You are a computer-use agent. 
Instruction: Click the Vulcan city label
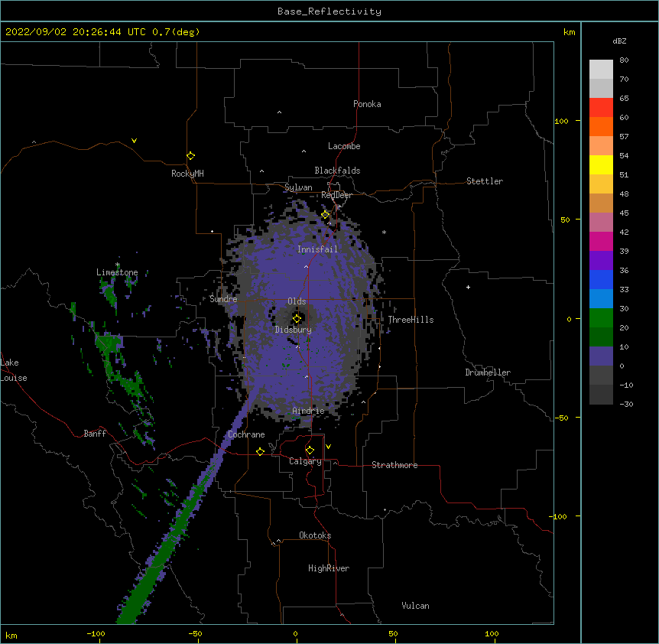pos(415,606)
